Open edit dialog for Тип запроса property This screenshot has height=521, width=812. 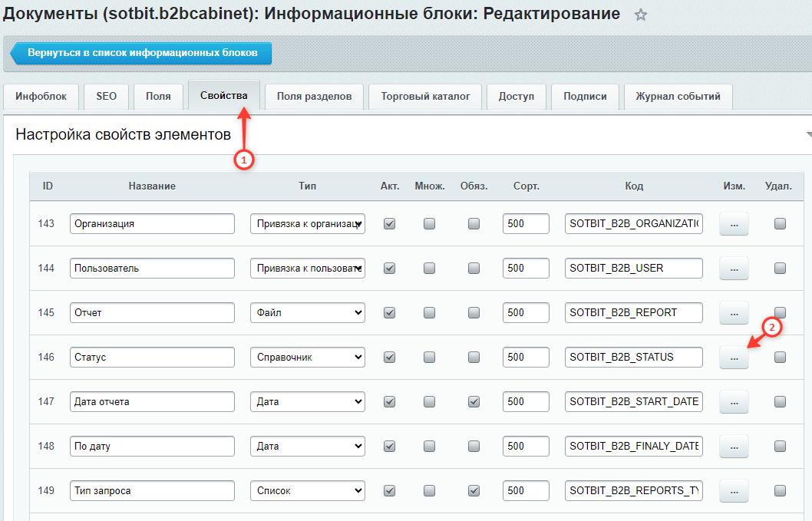tap(734, 491)
